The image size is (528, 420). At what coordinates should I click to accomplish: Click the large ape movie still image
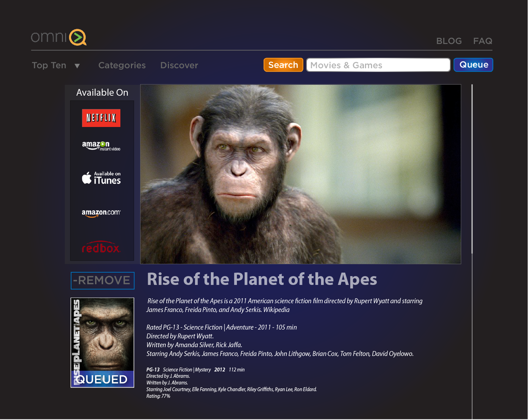click(x=301, y=174)
